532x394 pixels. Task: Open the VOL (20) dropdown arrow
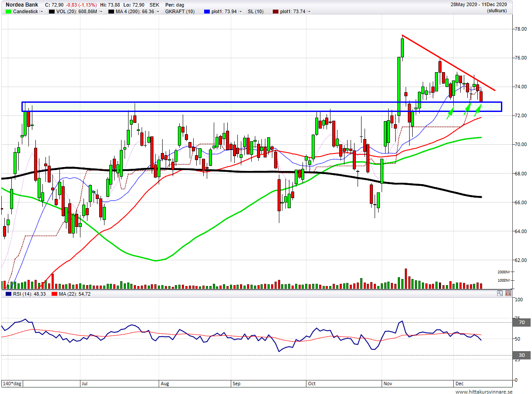click(101, 11)
